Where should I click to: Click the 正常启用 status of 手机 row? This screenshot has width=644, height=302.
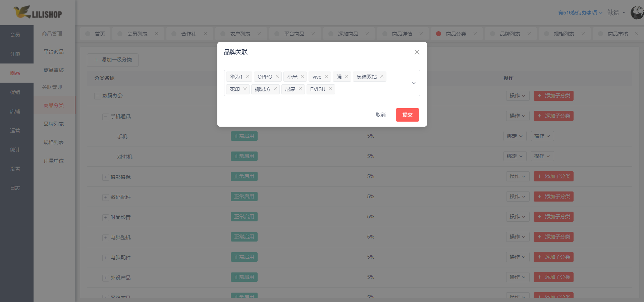coord(244,136)
